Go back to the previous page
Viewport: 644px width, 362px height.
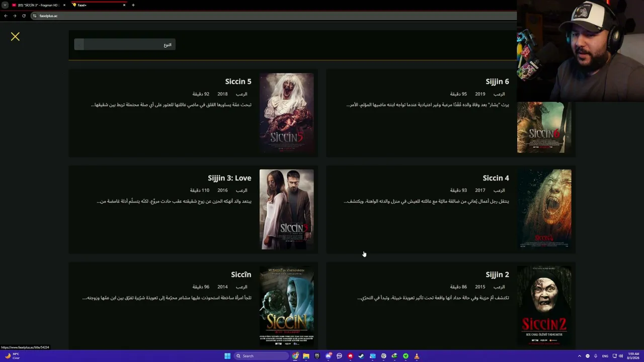6,16
